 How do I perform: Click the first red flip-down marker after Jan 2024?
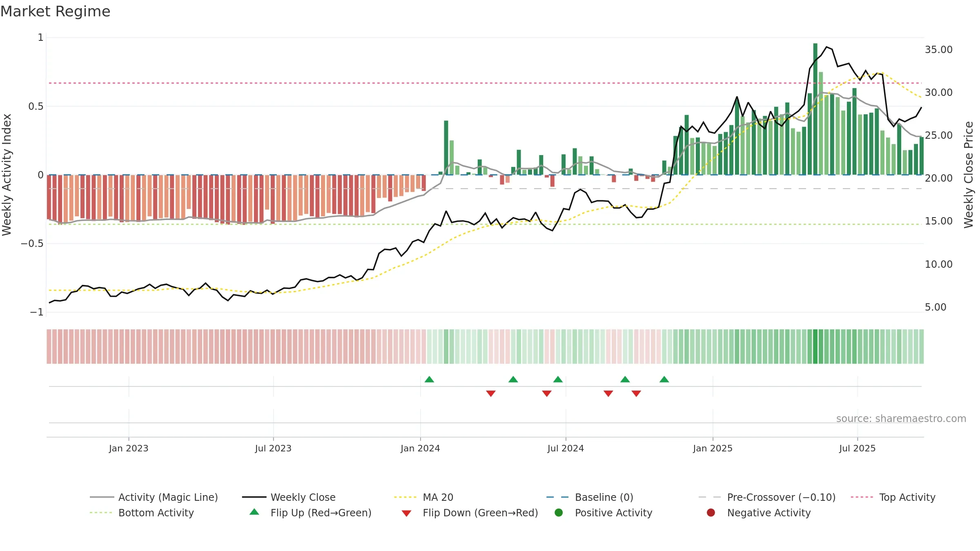click(491, 393)
